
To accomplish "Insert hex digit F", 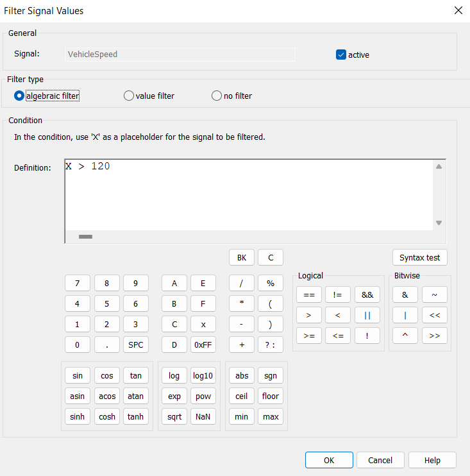I will click(x=203, y=303).
